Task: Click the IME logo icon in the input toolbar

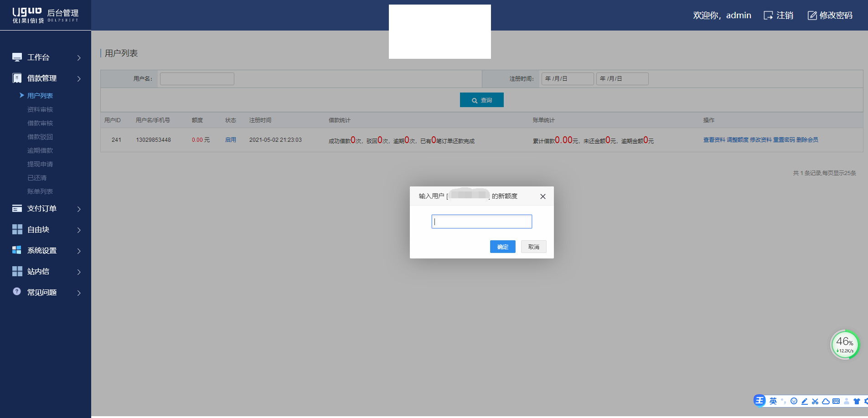Action: (759, 401)
